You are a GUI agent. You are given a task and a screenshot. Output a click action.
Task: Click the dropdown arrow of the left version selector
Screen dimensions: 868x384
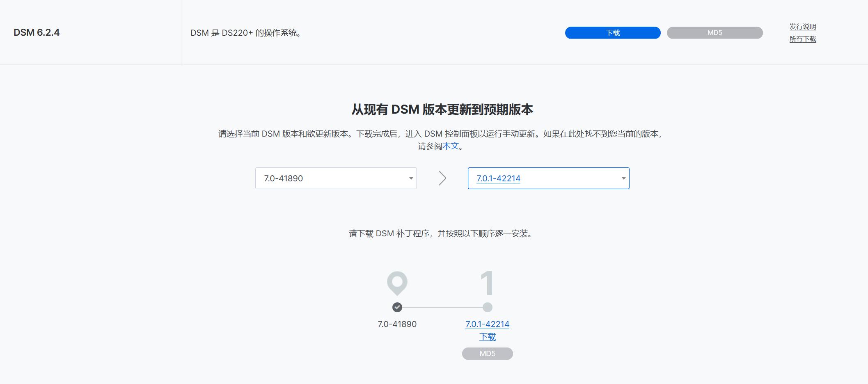(410, 178)
